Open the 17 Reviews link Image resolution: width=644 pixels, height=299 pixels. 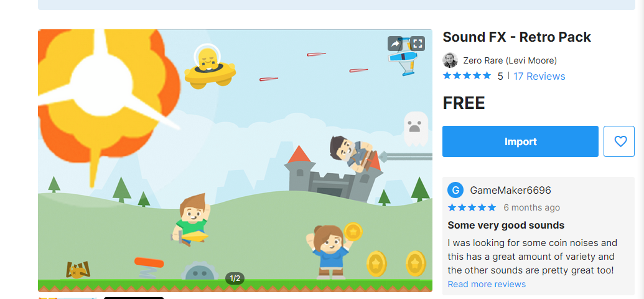(x=539, y=76)
